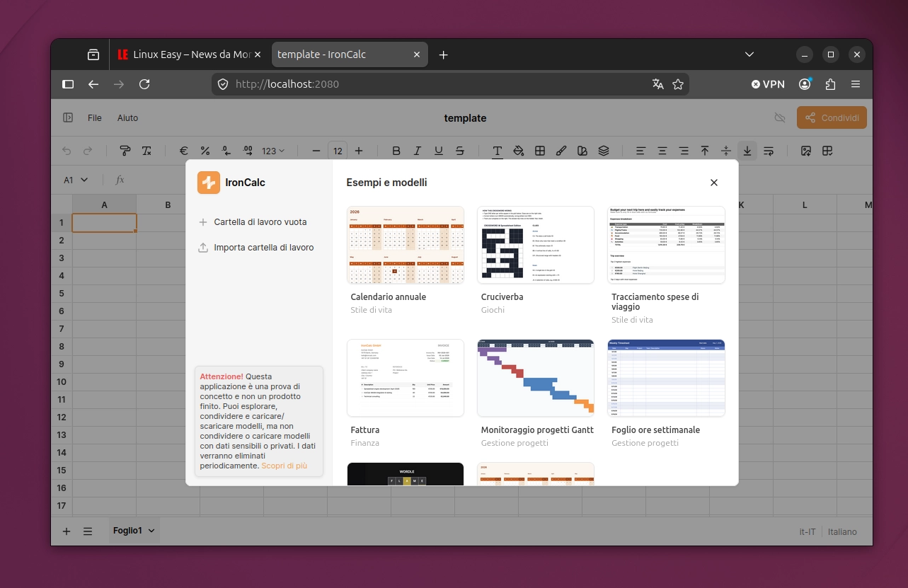Click the paint roller format painter icon

125,151
